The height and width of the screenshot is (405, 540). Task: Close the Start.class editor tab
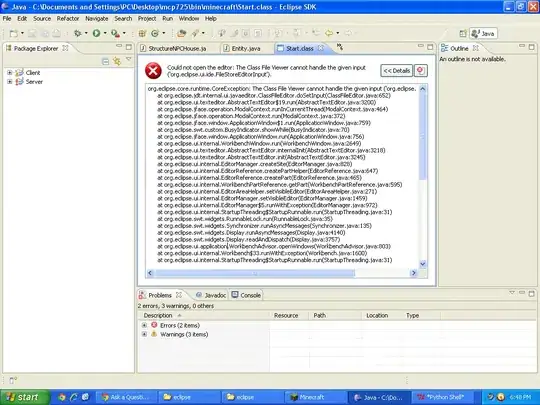[x=321, y=48]
